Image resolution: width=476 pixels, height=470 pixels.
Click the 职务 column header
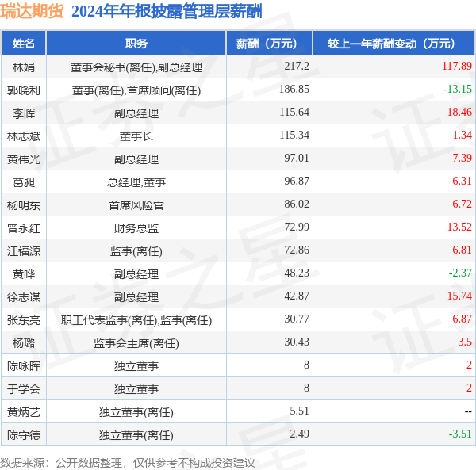[136, 44]
